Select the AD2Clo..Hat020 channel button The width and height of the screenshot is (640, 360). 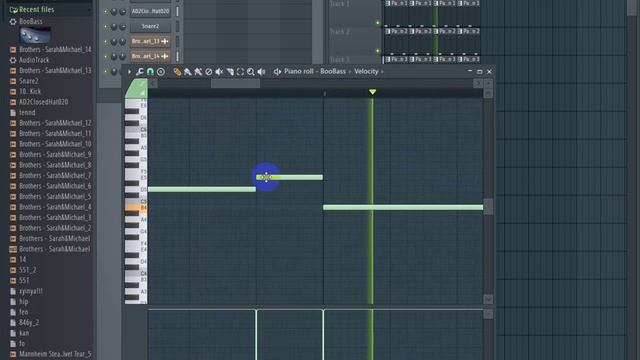pyautogui.click(x=150, y=11)
